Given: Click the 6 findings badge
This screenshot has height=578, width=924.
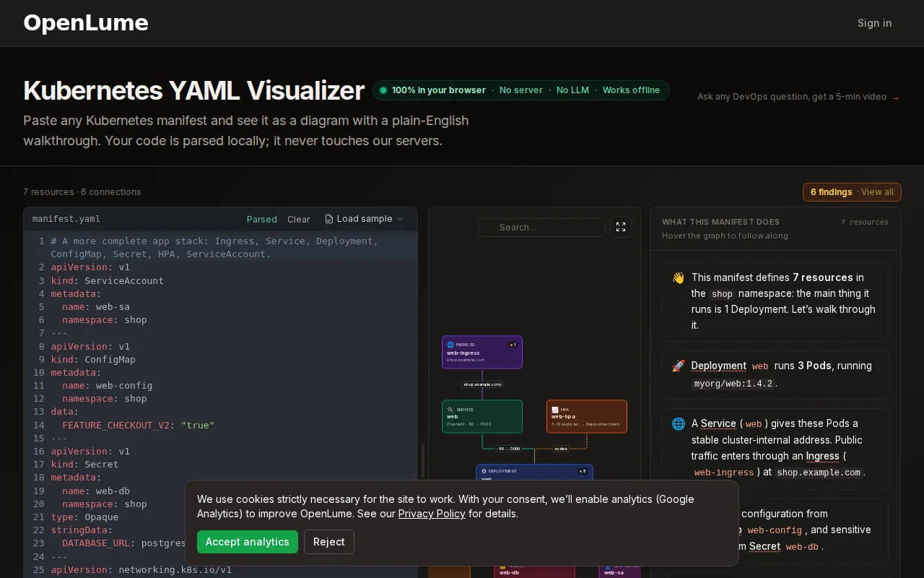Looking at the screenshot, I should click(831, 192).
